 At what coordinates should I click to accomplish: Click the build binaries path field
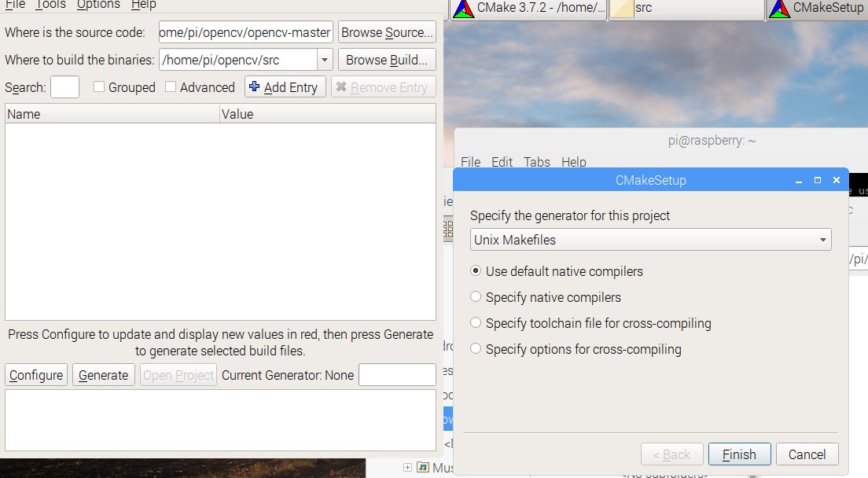point(238,60)
